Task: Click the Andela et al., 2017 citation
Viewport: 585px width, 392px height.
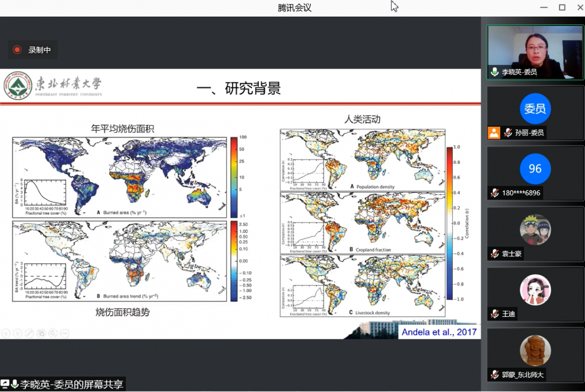Action: click(438, 333)
